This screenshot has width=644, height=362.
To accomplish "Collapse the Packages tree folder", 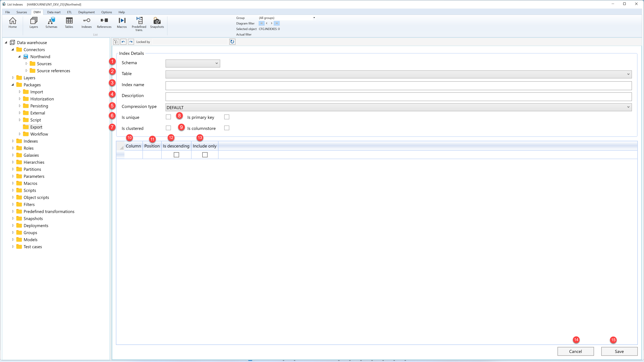I will [x=13, y=85].
